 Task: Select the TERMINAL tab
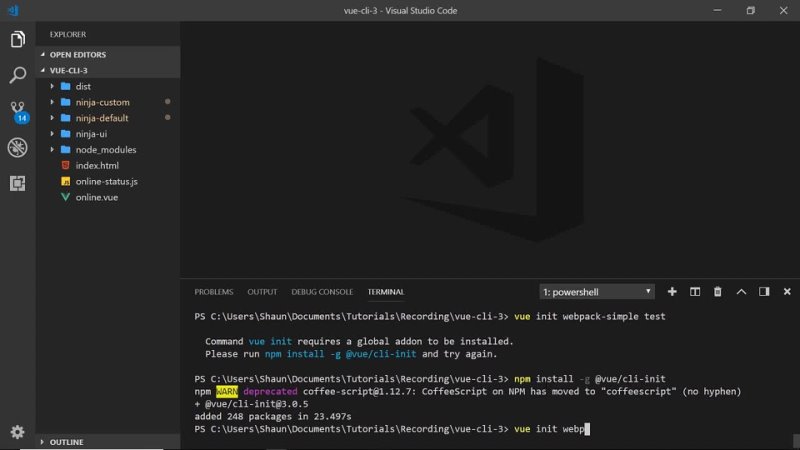point(386,292)
